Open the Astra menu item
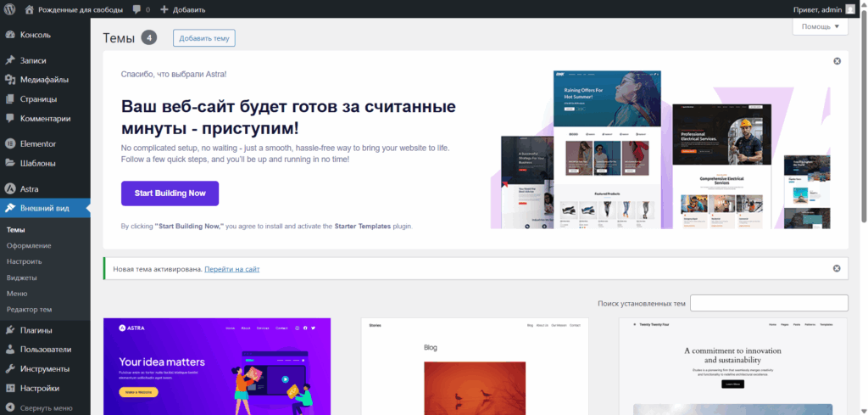The image size is (868, 415). tap(29, 188)
